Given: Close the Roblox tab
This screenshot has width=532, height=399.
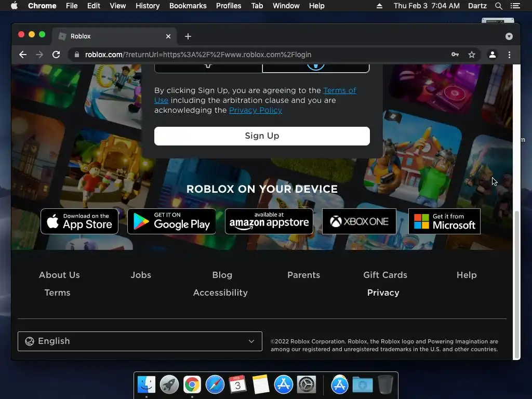Looking at the screenshot, I should point(168,36).
